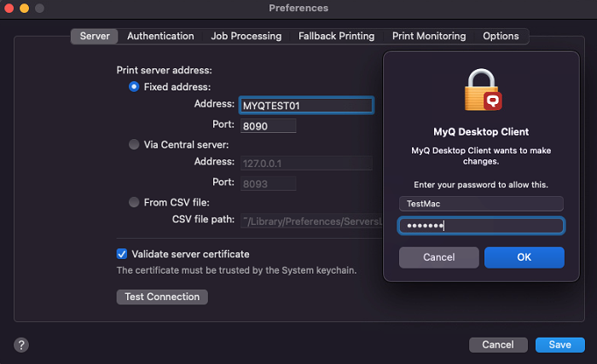
Task: Choose the From CSV file option
Action: 134,202
